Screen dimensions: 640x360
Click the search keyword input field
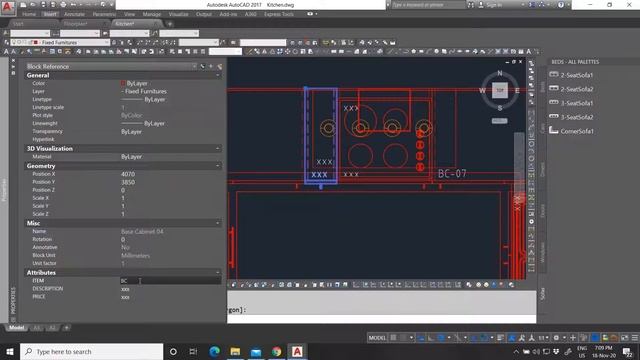[428, 5]
